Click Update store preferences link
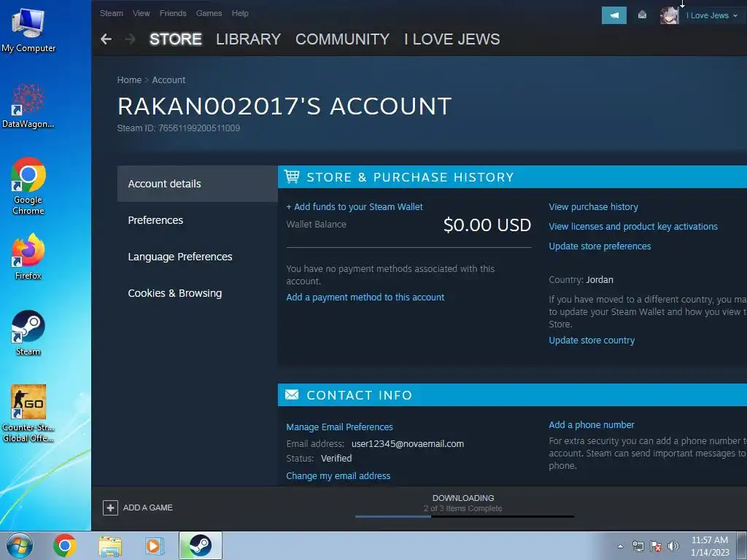The width and height of the screenshot is (747, 560). pyautogui.click(x=600, y=246)
